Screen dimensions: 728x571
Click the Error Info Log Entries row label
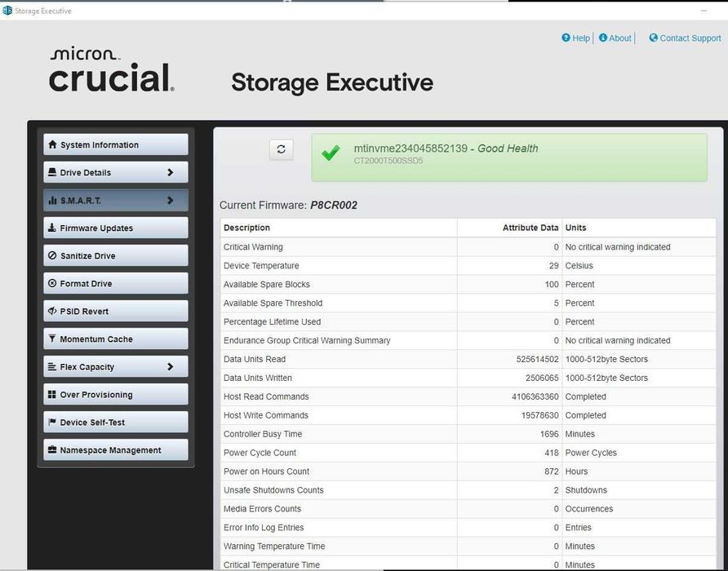[264, 528]
